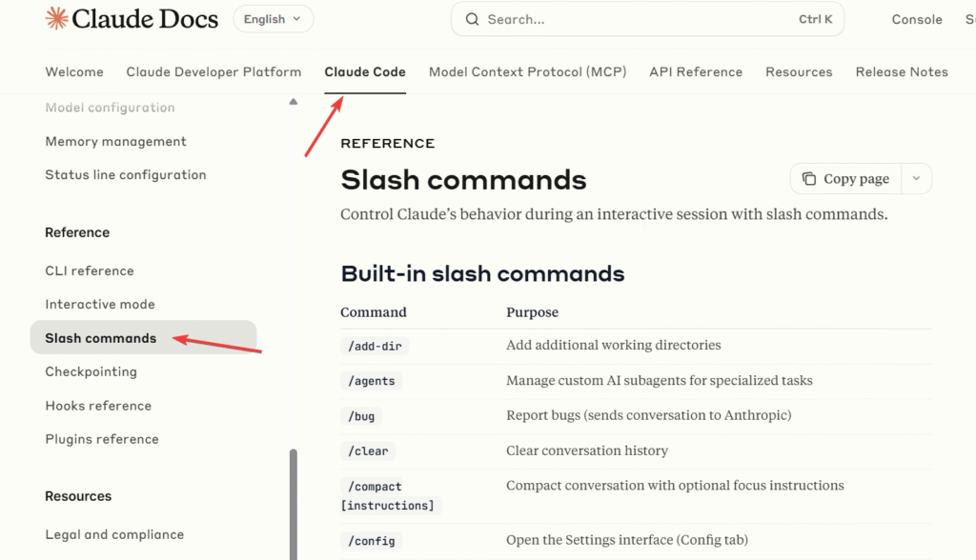Click the sidebar vertical scrollbar thumb
This screenshot has width=976, height=560.
tap(294, 505)
